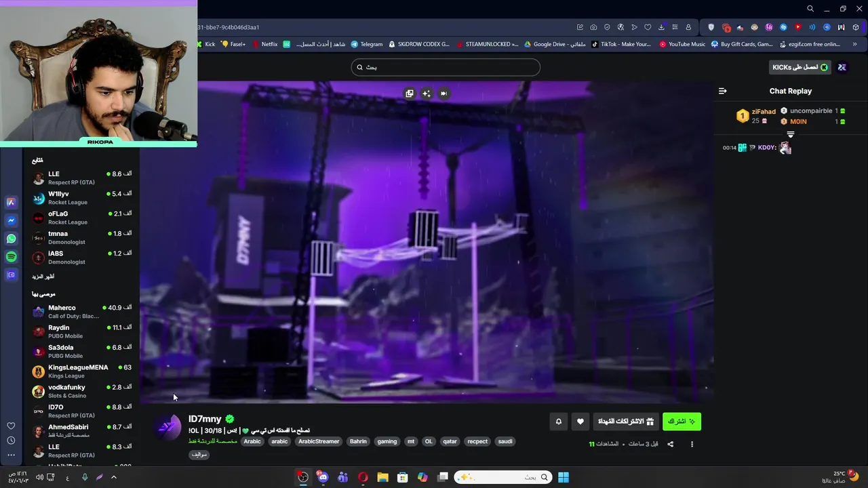Open KingsLeagueMENA channel
The height and width of the screenshot is (488, 868).
click(x=81, y=371)
